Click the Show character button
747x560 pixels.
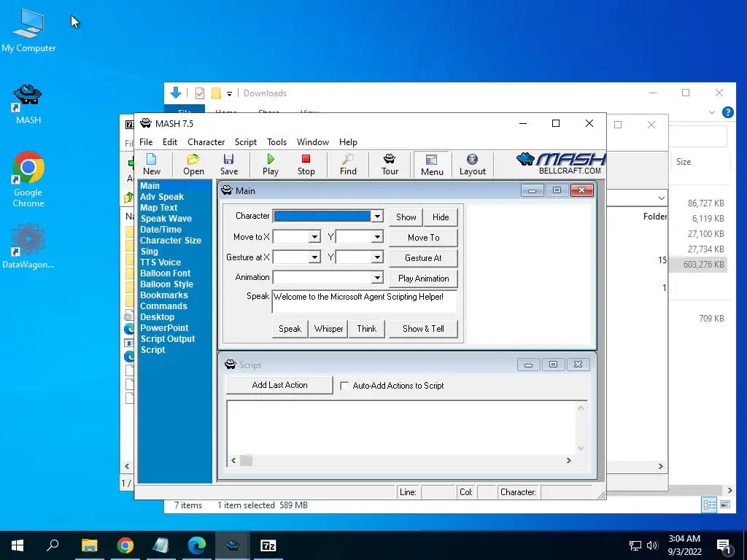[x=406, y=217]
